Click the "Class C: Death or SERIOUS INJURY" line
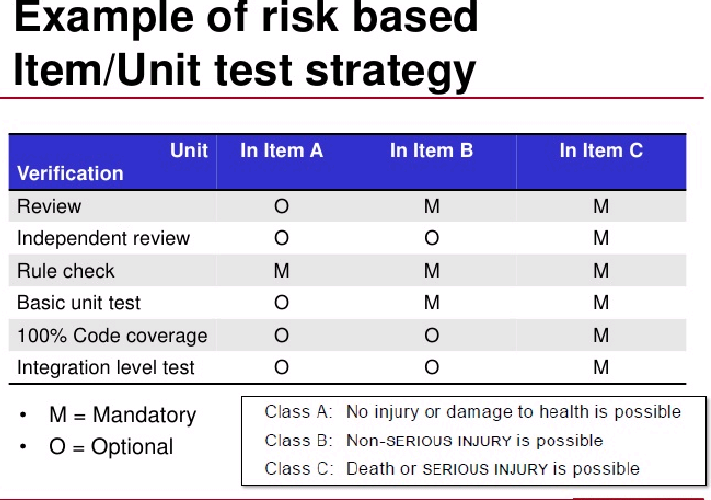The height and width of the screenshot is (500, 711). click(452, 469)
